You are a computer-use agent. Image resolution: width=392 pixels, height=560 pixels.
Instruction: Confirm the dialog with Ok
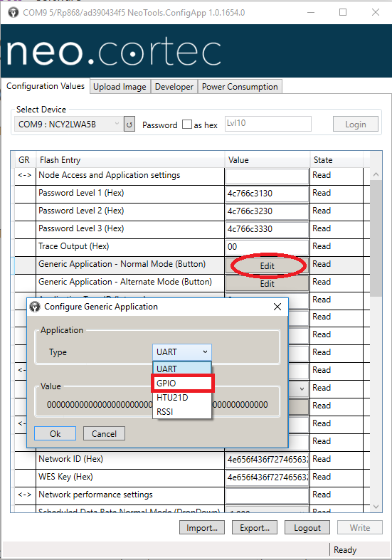55,433
